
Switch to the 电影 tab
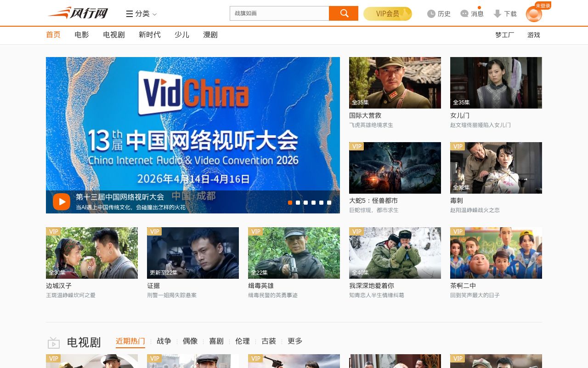click(x=82, y=34)
